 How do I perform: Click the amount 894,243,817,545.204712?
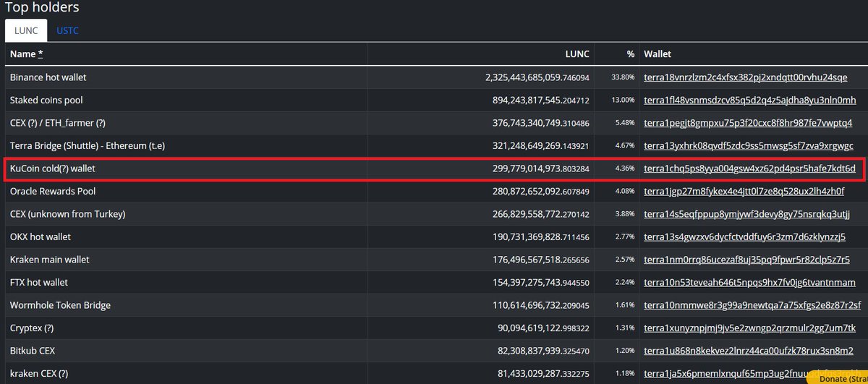[540, 101]
